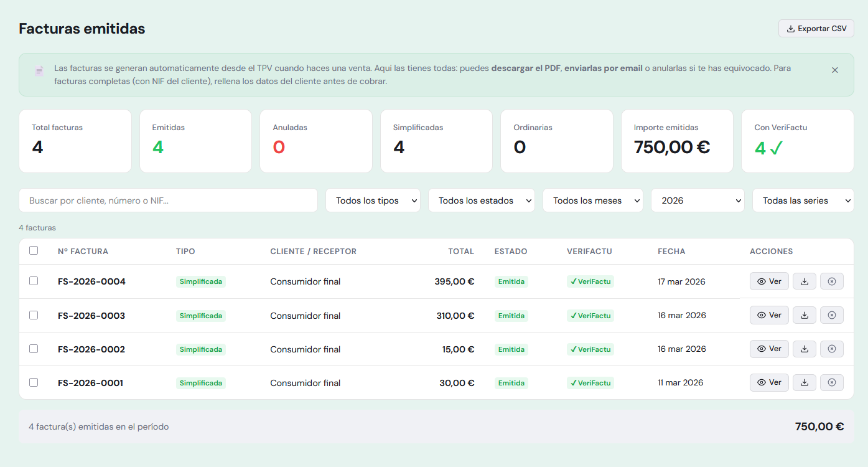868x467 pixels.
Task: Focus the client, number or NIF search field
Action: pos(168,200)
